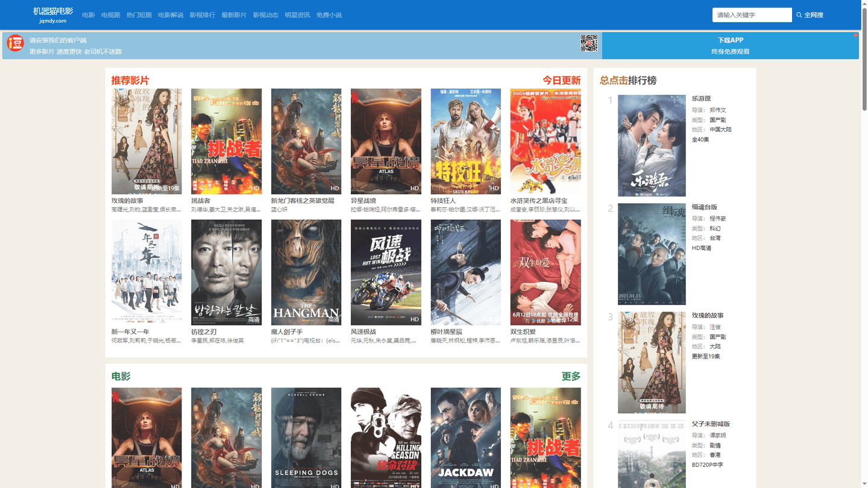Click the 父子未删减版 ranking title
Viewport: 868px width, 488px height.
pyautogui.click(x=711, y=424)
